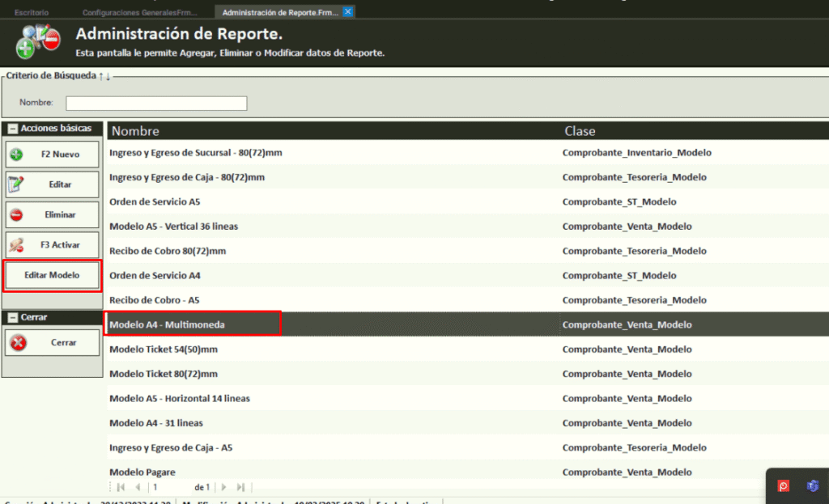Click the red tray icon beside Teams

pos(784,486)
